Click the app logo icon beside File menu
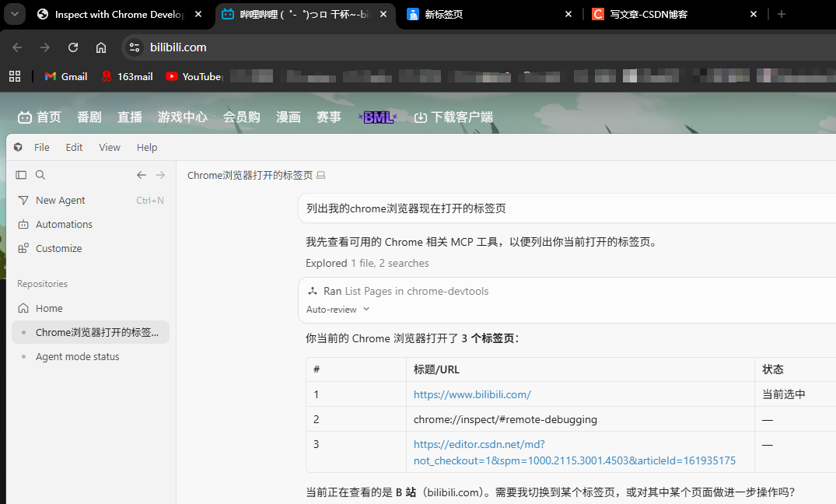 18,147
